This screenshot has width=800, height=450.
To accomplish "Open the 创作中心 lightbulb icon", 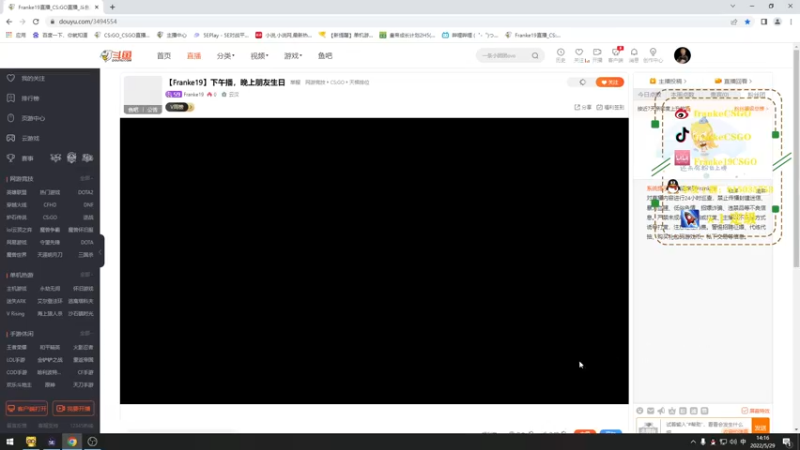I will [x=653, y=52].
